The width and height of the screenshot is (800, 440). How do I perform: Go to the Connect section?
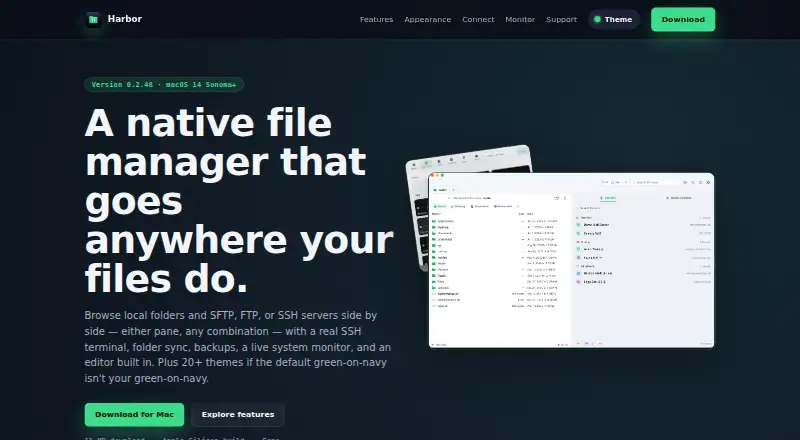[478, 19]
